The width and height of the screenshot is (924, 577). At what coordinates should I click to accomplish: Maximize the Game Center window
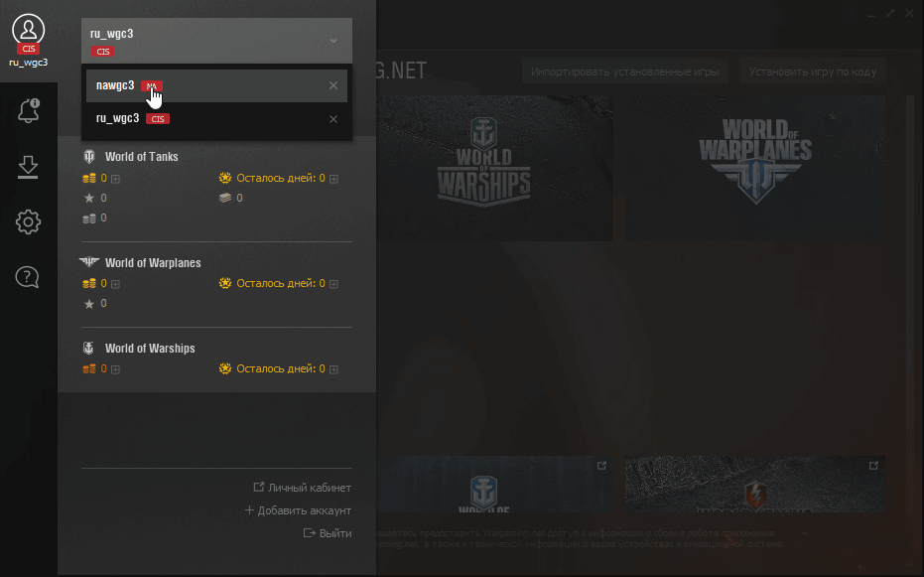pyautogui.click(x=890, y=13)
